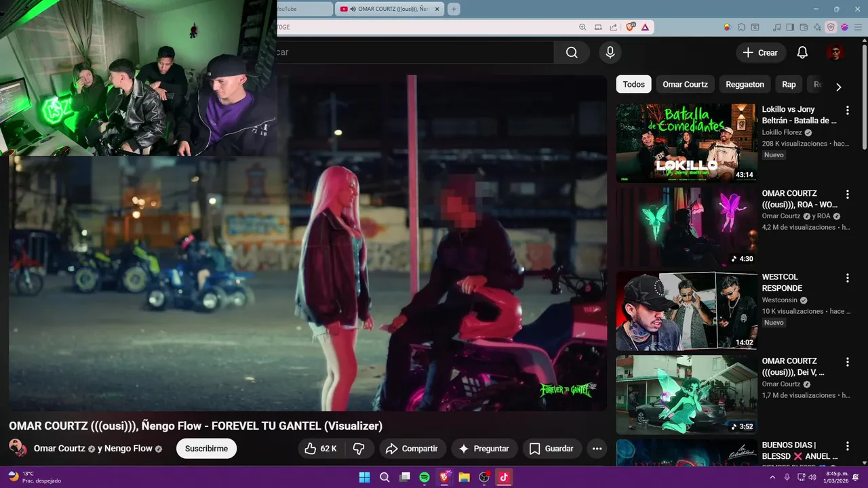Open Spotify from the taskbar
This screenshot has height=488, width=868.
click(425, 477)
